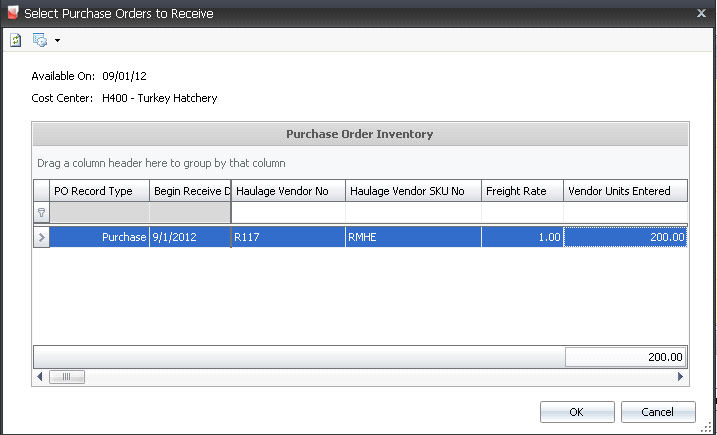The height and width of the screenshot is (435, 717).
Task: Click Freight Rate filter cell
Action: (522, 213)
